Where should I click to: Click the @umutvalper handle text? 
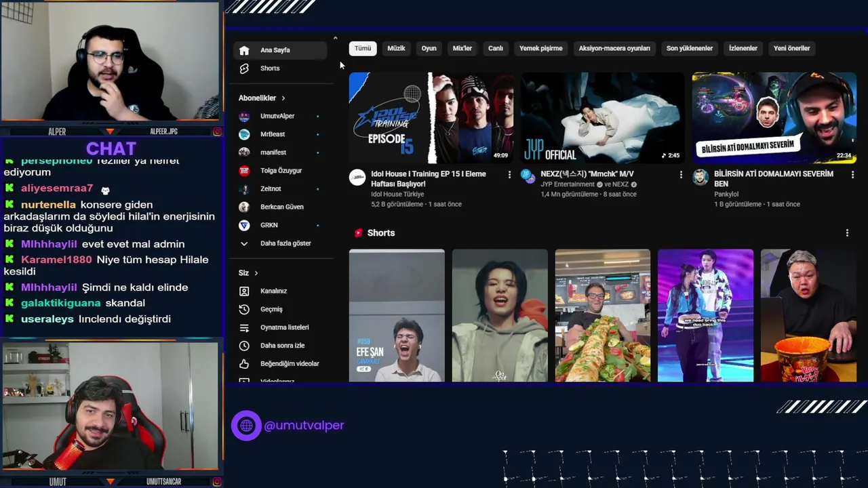coord(304,426)
